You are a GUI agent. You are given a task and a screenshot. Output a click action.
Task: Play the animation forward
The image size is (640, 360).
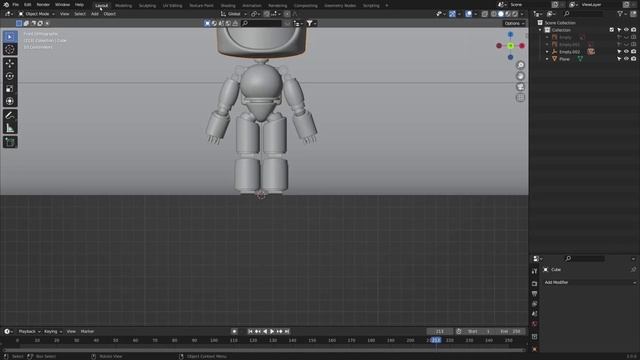tap(272, 331)
